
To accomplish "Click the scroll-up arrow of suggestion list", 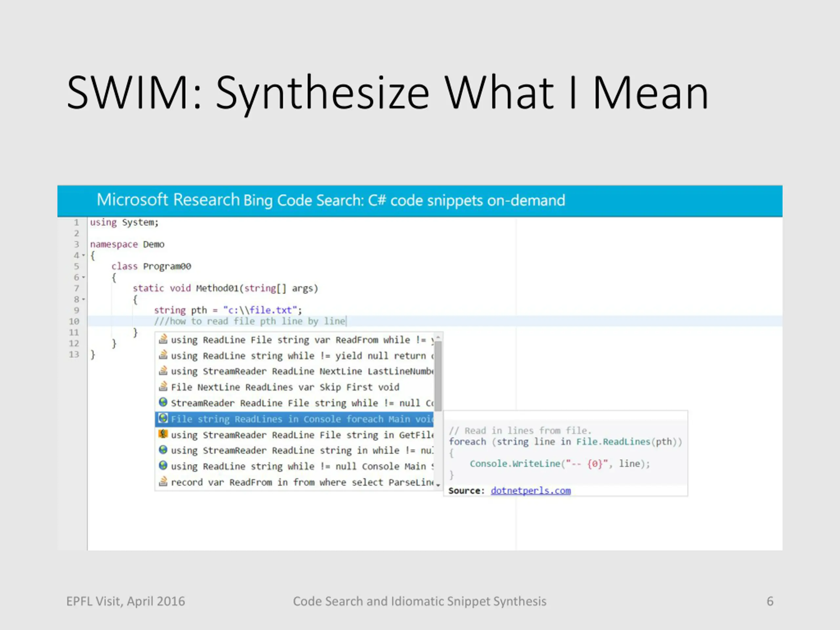I will pos(438,337).
